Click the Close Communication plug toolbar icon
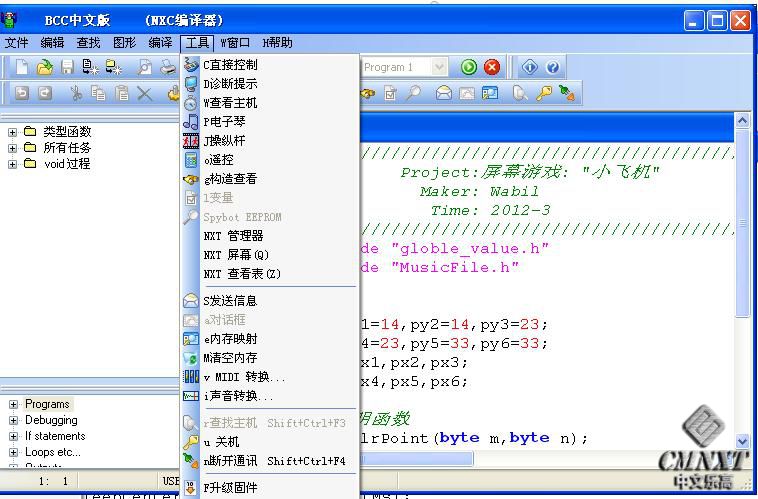Screen dimensions: 758x499 (567, 93)
